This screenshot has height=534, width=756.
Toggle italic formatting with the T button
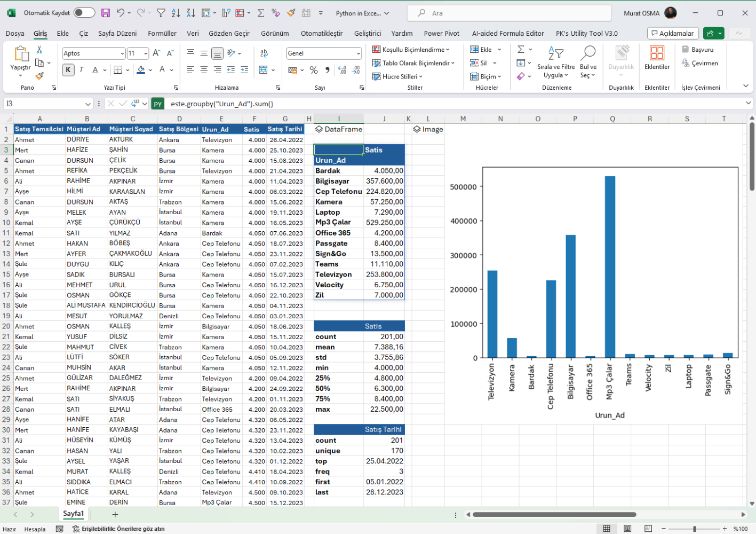tap(81, 70)
